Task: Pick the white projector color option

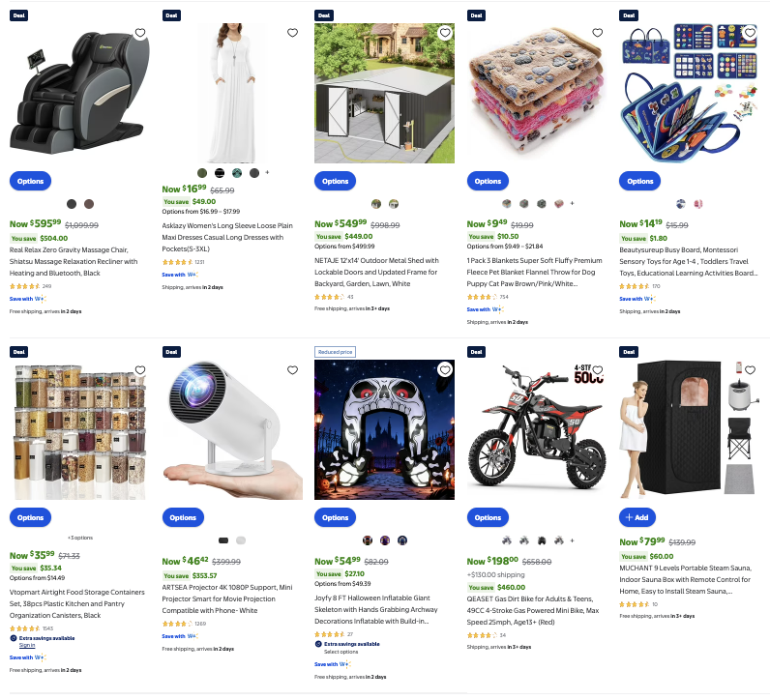Action: coord(241,540)
